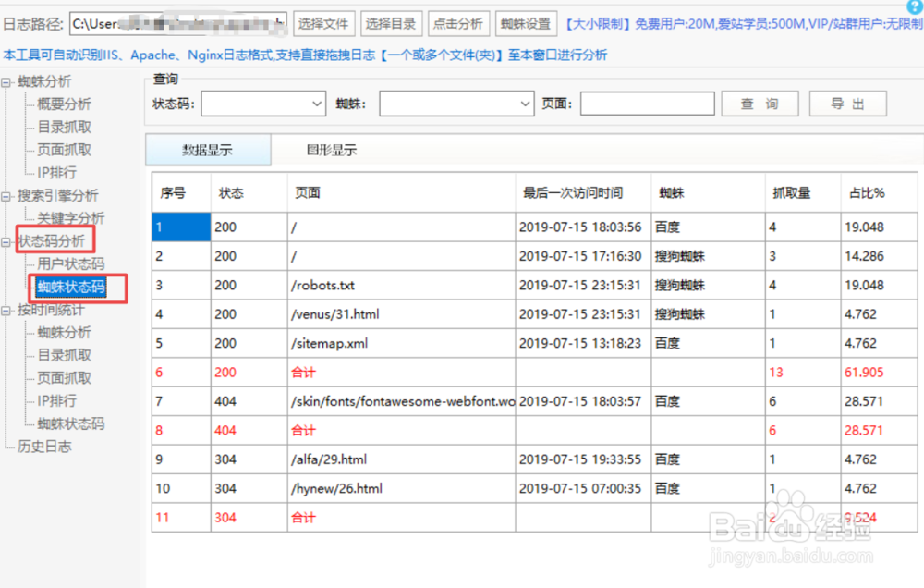Select 状态码分析 tree label
The width and height of the screenshot is (924, 588).
(x=52, y=241)
